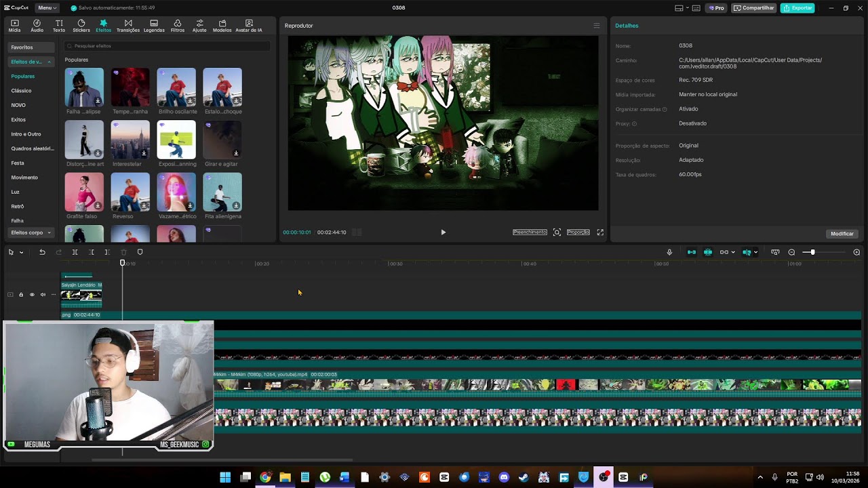The image size is (868, 488).
Task: Click the Modificar button
Action: (x=842, y=234)
